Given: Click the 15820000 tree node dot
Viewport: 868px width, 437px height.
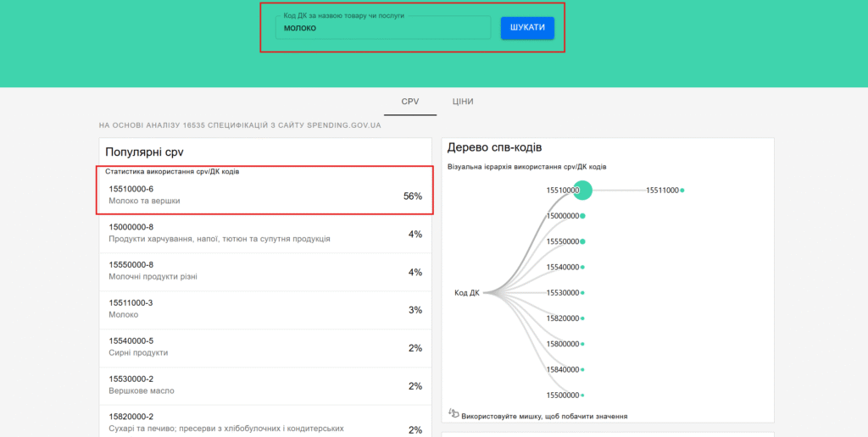Looking at the screenshot, I should [582, 318].
